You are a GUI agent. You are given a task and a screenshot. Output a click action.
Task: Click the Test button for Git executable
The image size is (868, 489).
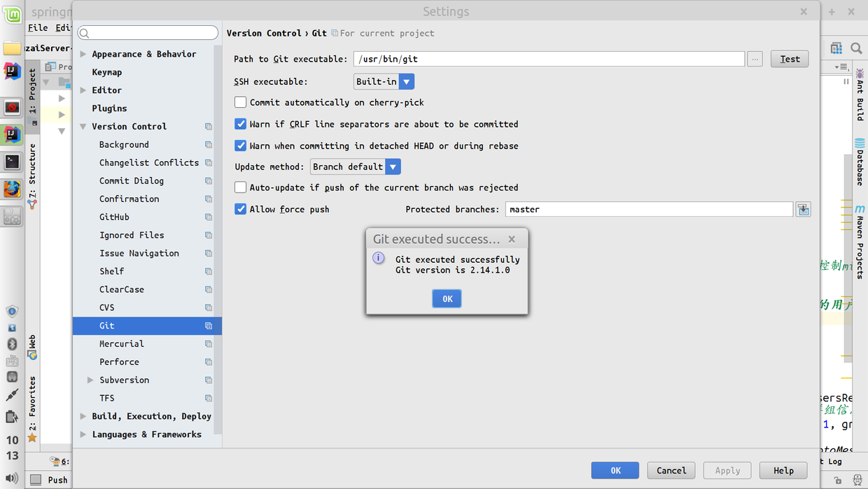point(790,60)
